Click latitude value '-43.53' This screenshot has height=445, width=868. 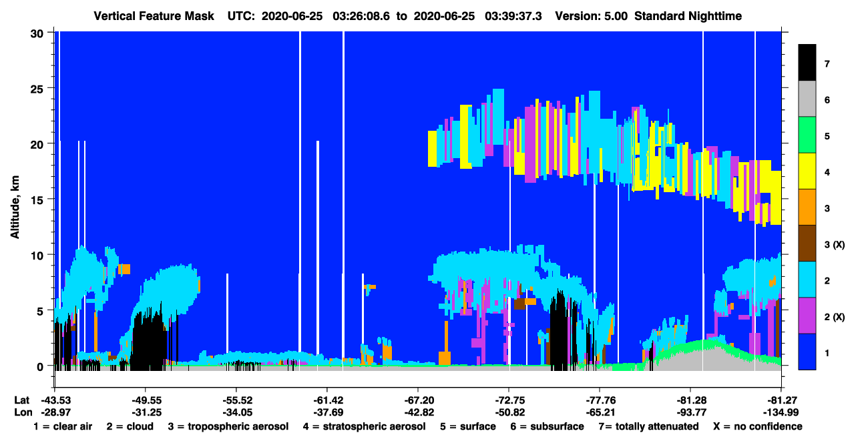54,400
